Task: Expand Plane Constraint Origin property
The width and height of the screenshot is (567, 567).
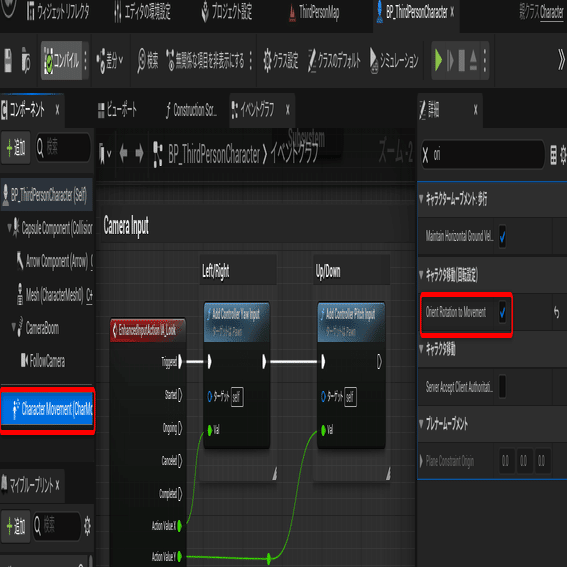Action: coord(421,461)
